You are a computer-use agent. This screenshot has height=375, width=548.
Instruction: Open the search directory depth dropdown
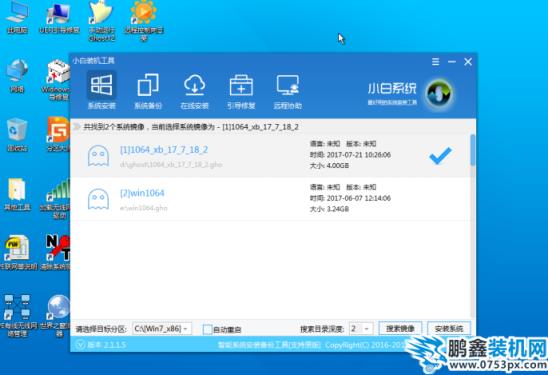[361, 329]
